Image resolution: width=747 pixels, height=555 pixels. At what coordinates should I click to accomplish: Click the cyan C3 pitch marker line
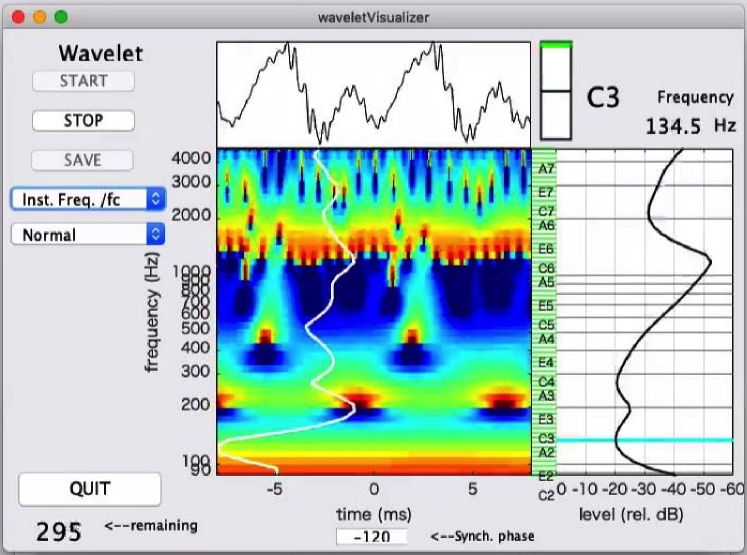pyautogui.click(x=644, y=440)
